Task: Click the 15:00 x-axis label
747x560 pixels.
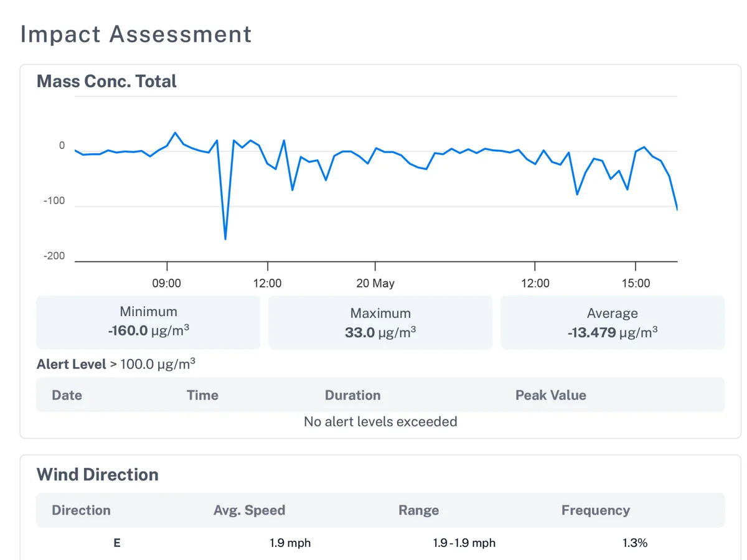Action: (636, 283)
